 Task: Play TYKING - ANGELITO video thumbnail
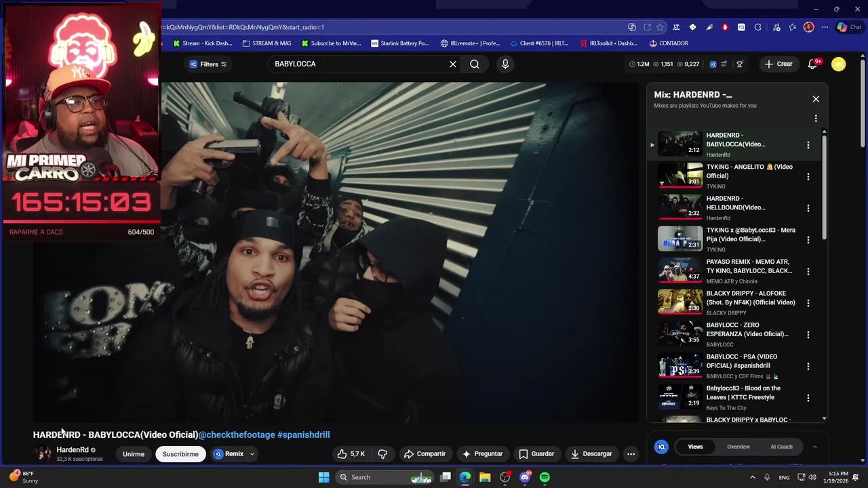click(680, 175)
